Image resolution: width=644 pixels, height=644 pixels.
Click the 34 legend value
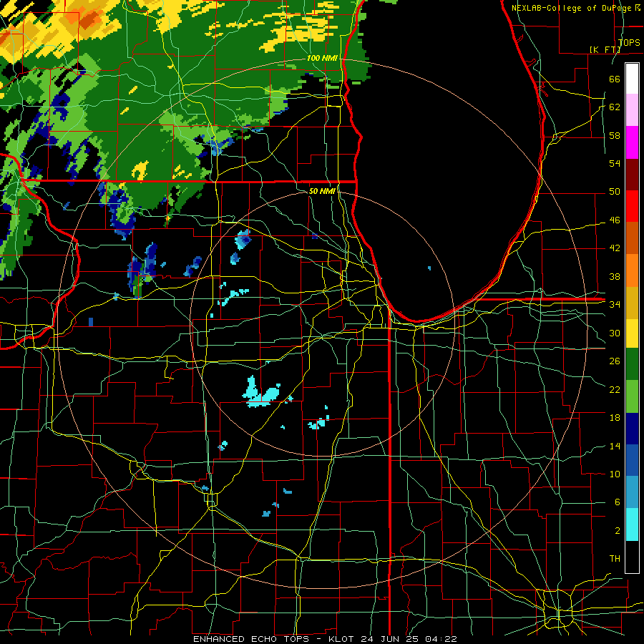click(615, 304)
